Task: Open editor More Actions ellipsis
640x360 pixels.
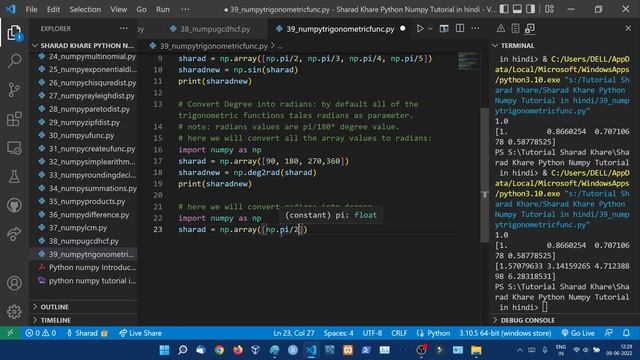Action: click(x=476, y=29)
